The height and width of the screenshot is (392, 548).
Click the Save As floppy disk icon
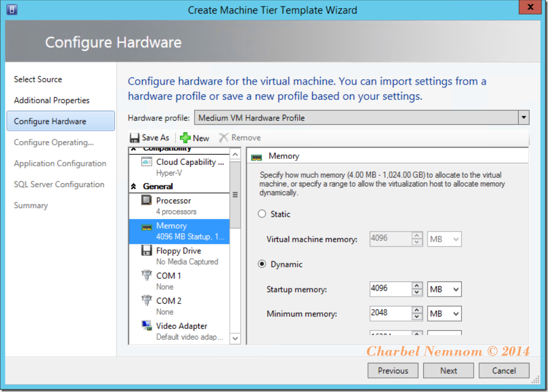[x=134, y=138]
